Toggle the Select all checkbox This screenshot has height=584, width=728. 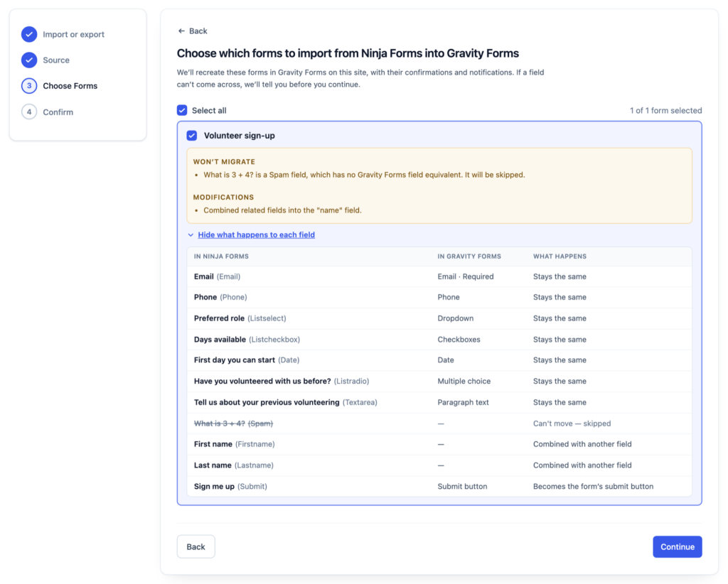(182, 110)
